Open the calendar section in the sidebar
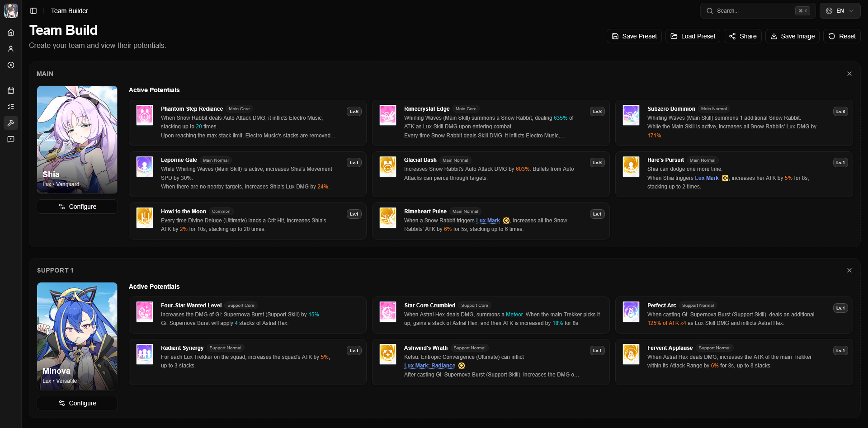 (11, 90)
